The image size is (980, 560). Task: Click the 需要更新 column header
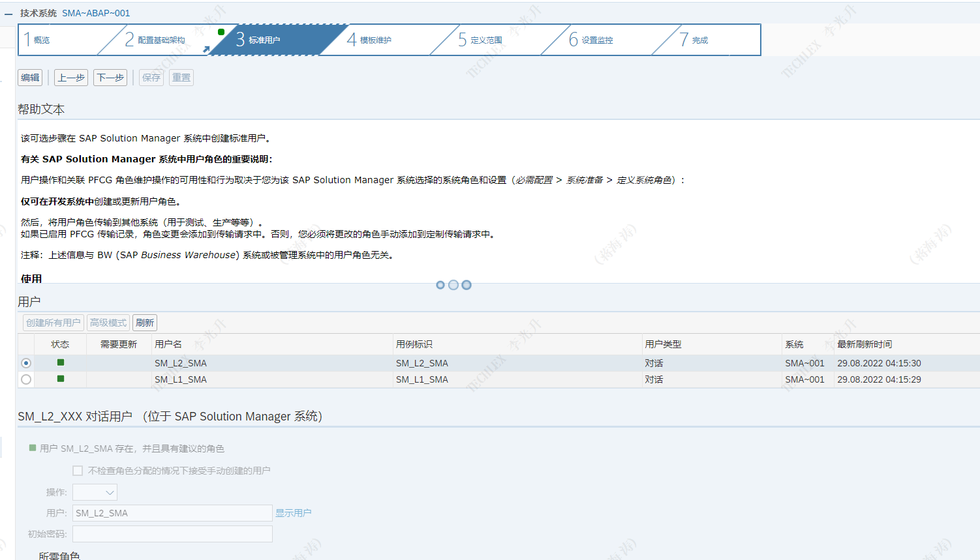pos(119,344)
